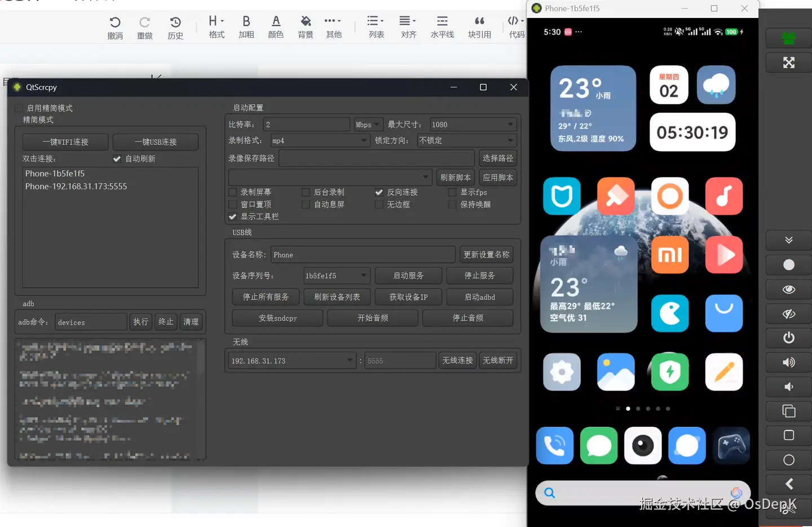Toggle the 自动刷新 checkbox
This screenshot has width=812, height=527.
(117, 159)
